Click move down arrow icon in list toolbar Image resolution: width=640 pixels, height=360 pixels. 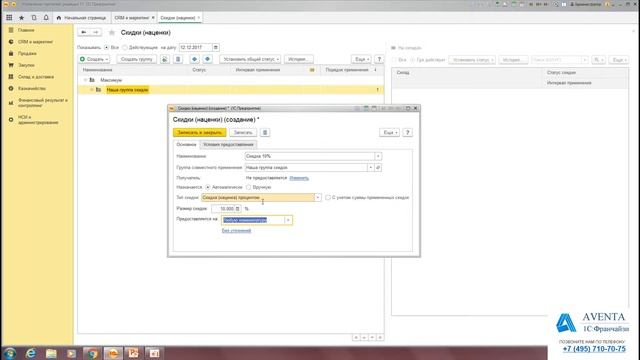pos(207,59)
